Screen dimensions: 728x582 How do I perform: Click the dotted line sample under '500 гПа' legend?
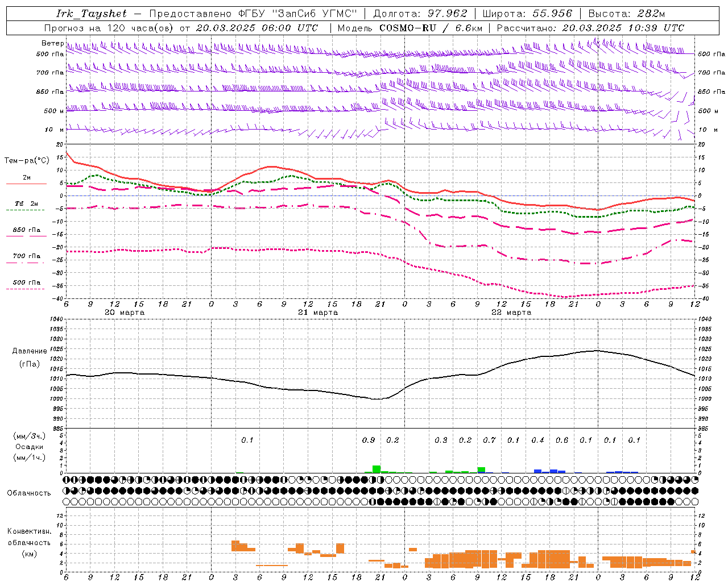[26, 289]
